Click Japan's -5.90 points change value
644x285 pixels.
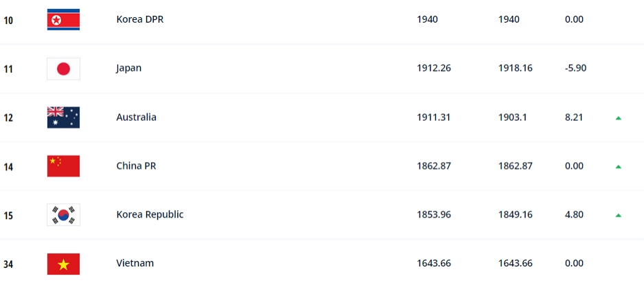(x=575, y=68)
